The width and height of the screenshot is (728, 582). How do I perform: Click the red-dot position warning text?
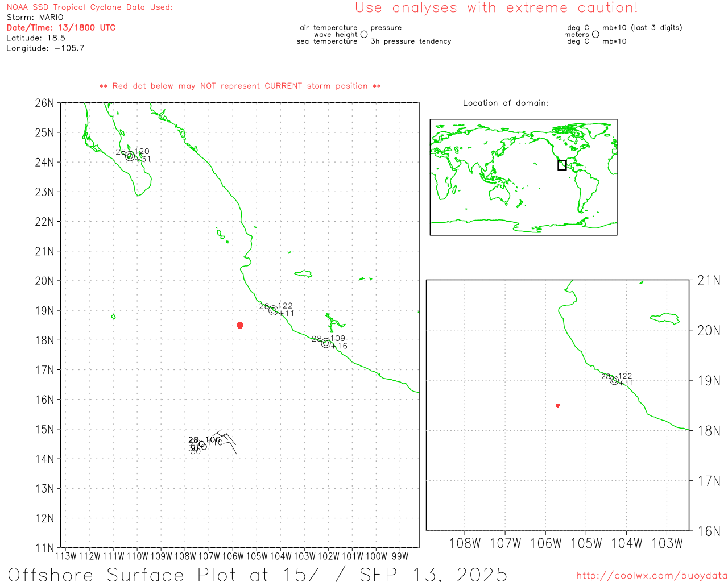point(240,86)
